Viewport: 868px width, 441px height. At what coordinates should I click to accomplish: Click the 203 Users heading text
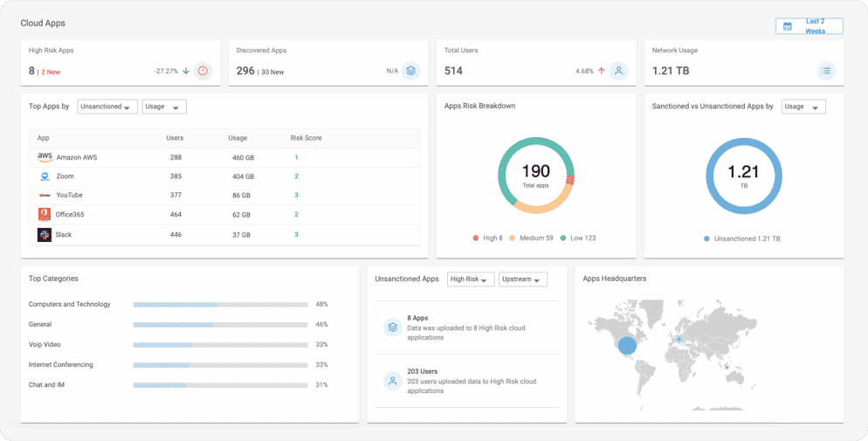[x=423, y=372]
